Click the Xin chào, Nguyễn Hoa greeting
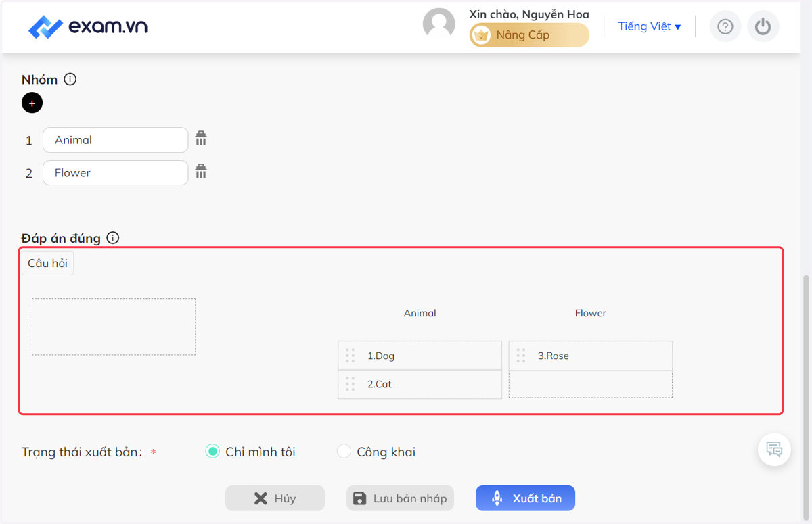Viewport: 812px width, 524px height. pos(529,14)
